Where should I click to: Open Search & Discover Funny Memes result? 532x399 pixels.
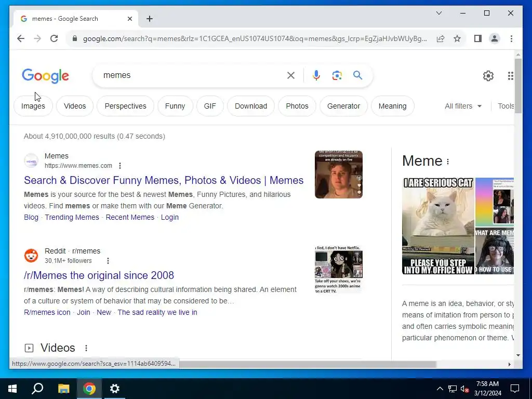pos(164,180)
